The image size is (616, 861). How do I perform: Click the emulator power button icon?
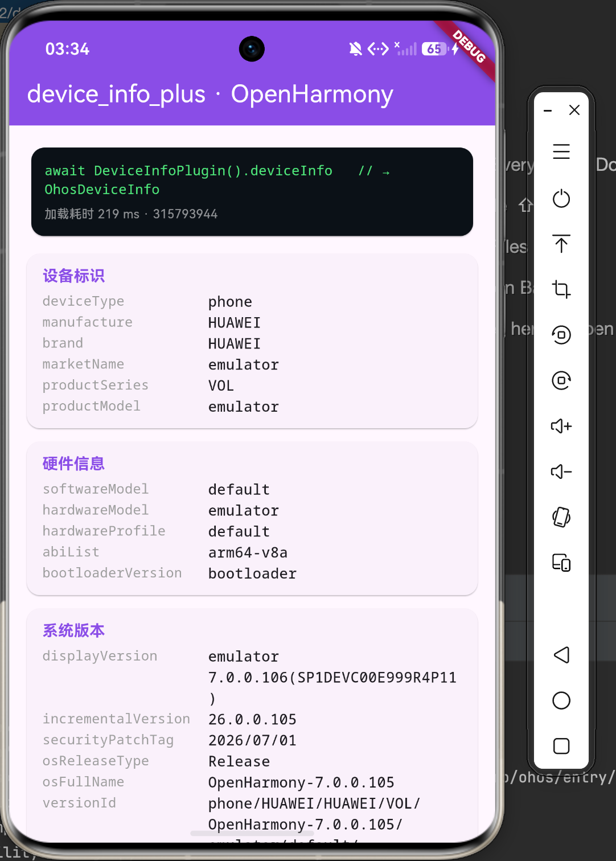pyautogui.click(x=561, y=198)
